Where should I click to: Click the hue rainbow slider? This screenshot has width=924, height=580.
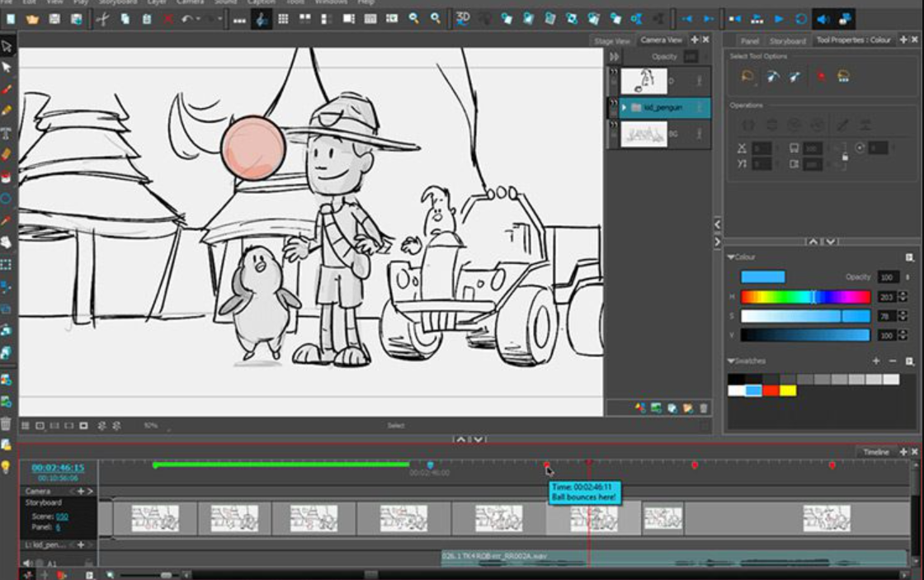coord(804,297)
